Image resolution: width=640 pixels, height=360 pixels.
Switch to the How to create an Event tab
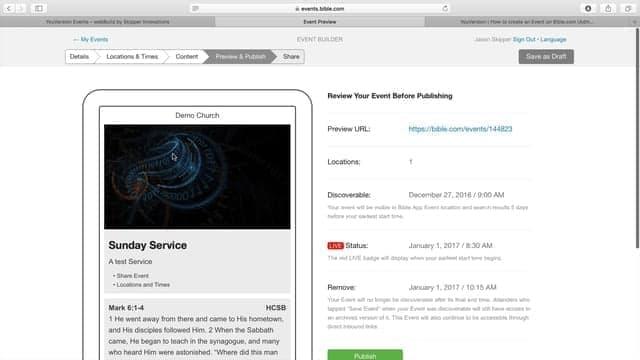tap(527, 22)
